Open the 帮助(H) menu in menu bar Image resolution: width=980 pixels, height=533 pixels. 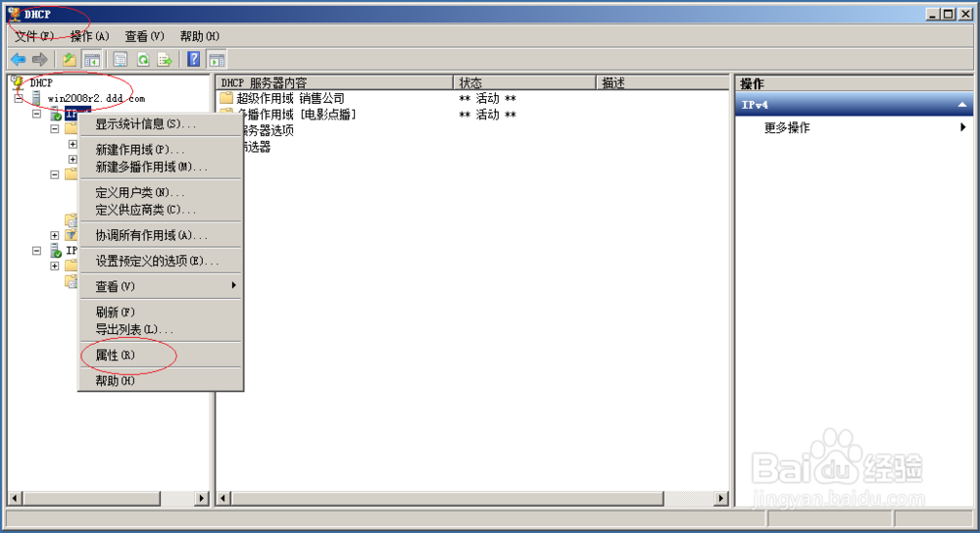tap(199, 36)
